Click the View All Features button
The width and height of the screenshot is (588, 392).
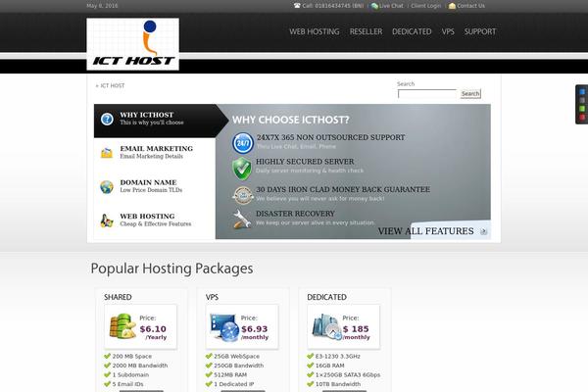(432, 231)
